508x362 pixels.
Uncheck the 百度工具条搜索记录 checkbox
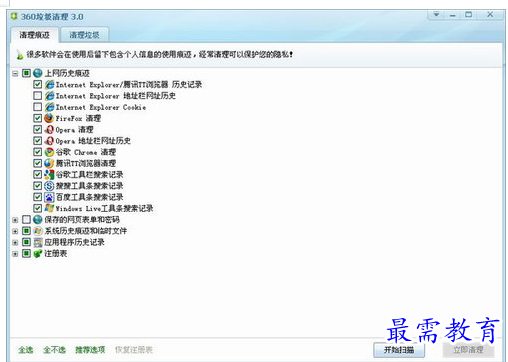[x=37, y=197]
